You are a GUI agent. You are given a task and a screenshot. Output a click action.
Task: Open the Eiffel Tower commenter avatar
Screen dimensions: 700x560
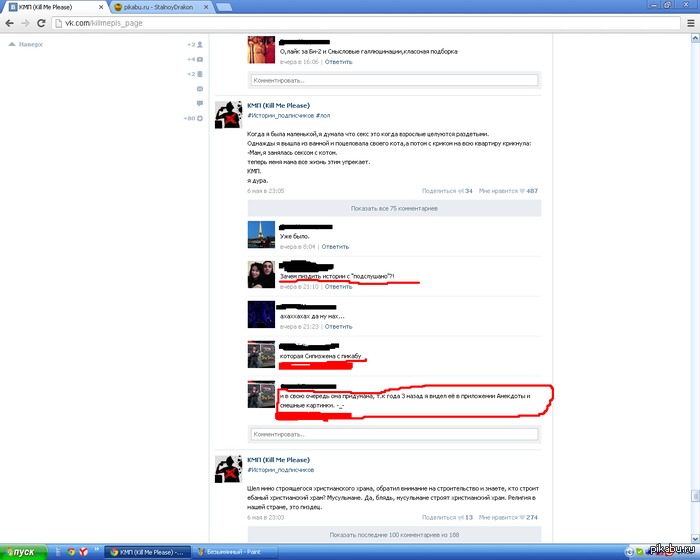pyautogui.click(x=261, y=234)
